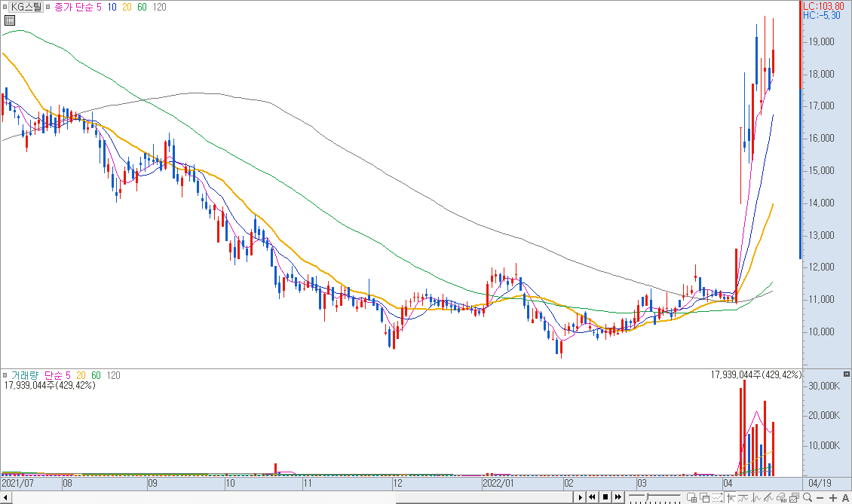Click the 2021/07 date label on timeline
Viewport: 852px width, 504px height.
tap(17, 484)
